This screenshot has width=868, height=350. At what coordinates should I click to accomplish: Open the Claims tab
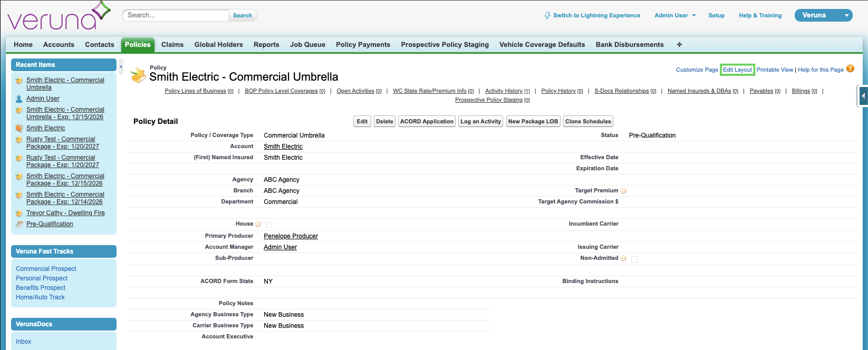click(172, 45)
